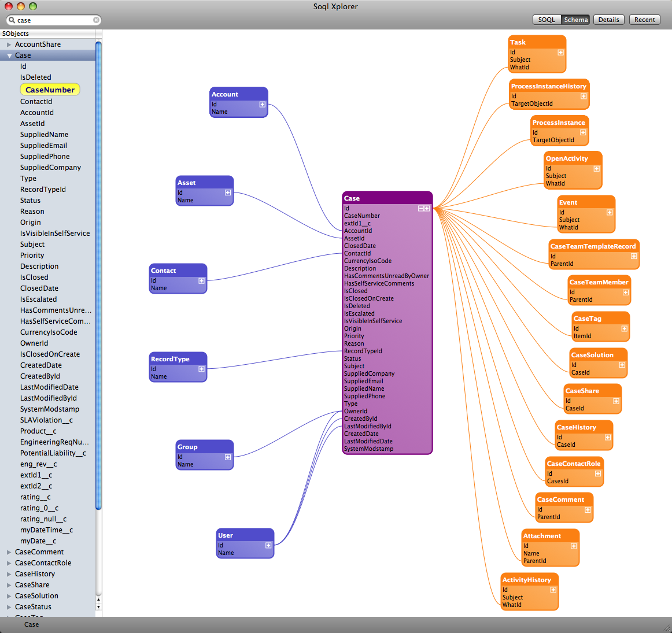Select the IsDeleted field in sidebar
This screenshot has height=633, width=672.
[36, 77]
